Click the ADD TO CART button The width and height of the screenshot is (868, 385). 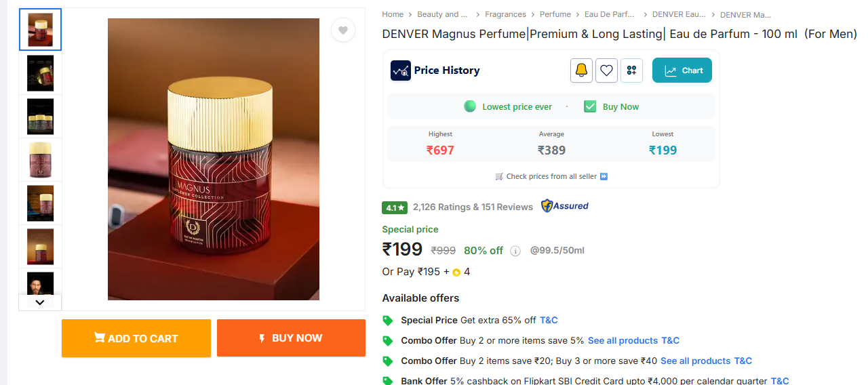click(136, 338)
